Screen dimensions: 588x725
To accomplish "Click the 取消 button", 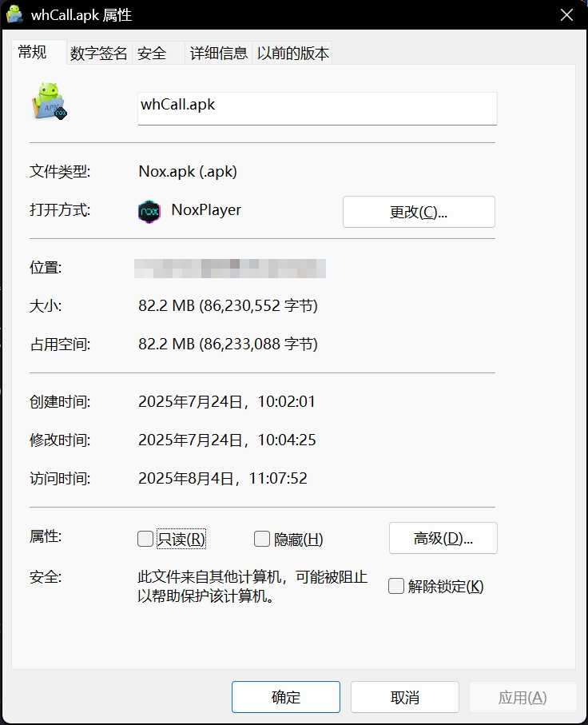I will tap(404, 697).
